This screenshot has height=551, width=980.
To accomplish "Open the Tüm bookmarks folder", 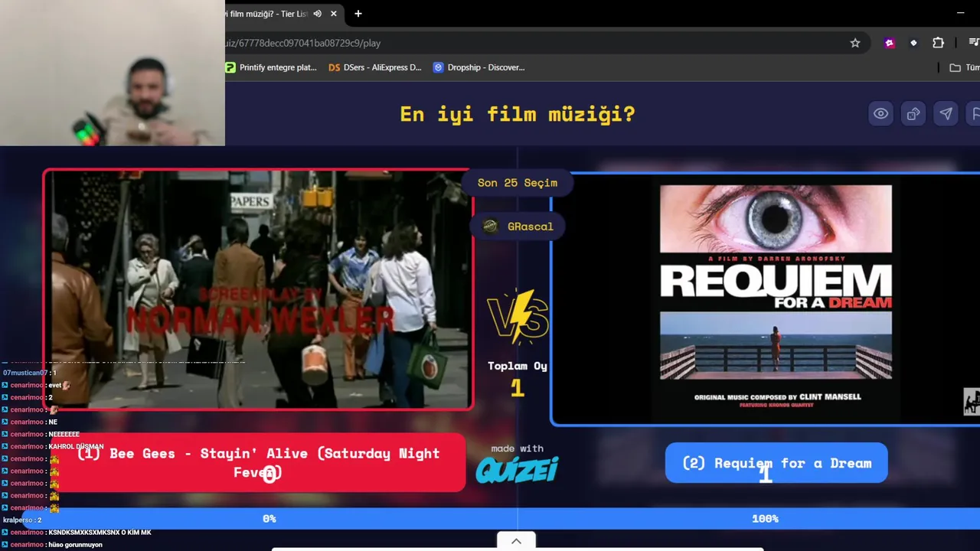I will 965,67.
